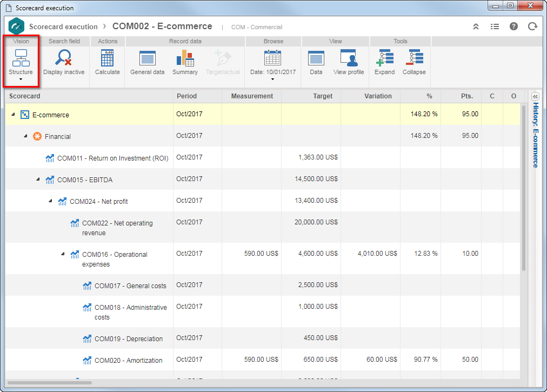This screenshot has height=392, width=547.
Task: Click the Pts. column header
Action: pyautogui.click(x=461, y=96)
